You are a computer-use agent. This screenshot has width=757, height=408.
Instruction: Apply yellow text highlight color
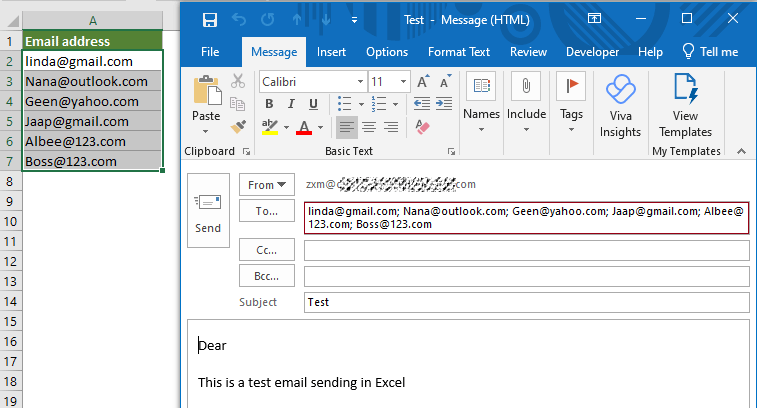tap(270, 127)
